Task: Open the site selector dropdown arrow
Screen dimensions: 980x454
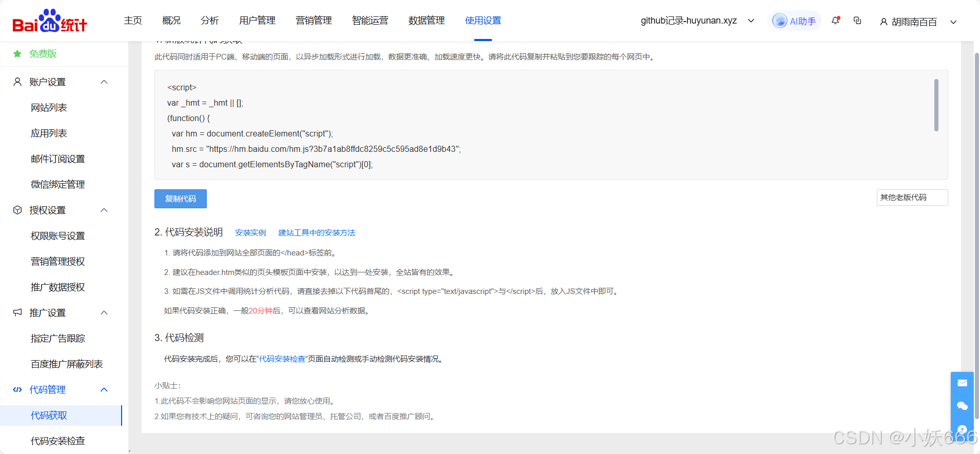Action: pyautogui.click(x=751, y=21)
